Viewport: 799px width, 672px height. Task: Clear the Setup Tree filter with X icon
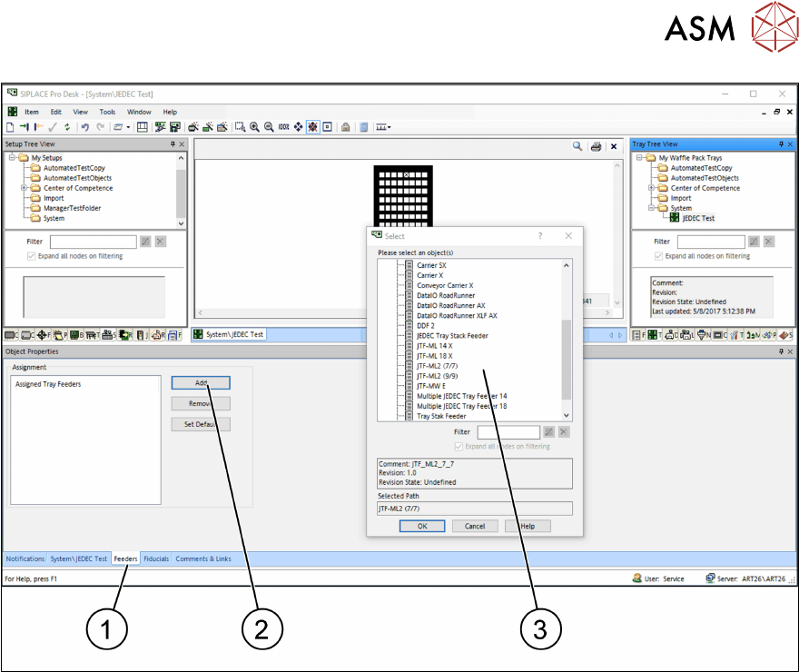161,242
